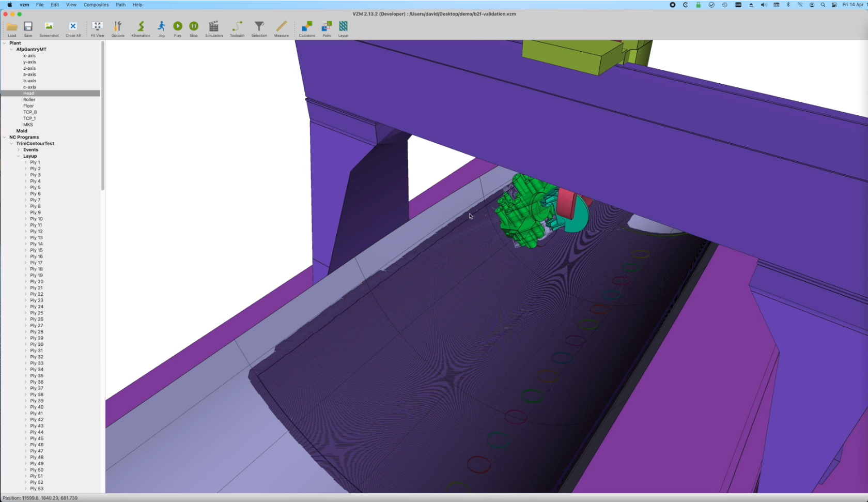This screenshot has width=868, height=502.
Task: Select the Measure ruler tool
Action: click(x=281, y=27)
